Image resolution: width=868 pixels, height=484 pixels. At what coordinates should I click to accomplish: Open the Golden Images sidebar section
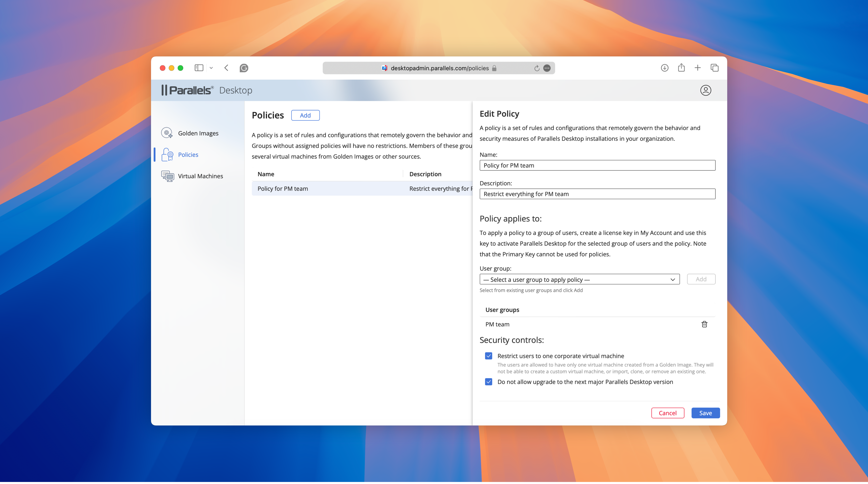(x=190, y=133)
